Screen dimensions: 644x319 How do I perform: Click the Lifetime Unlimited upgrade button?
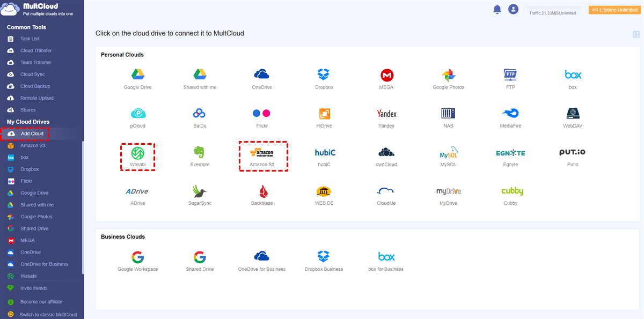pos(614,10)
